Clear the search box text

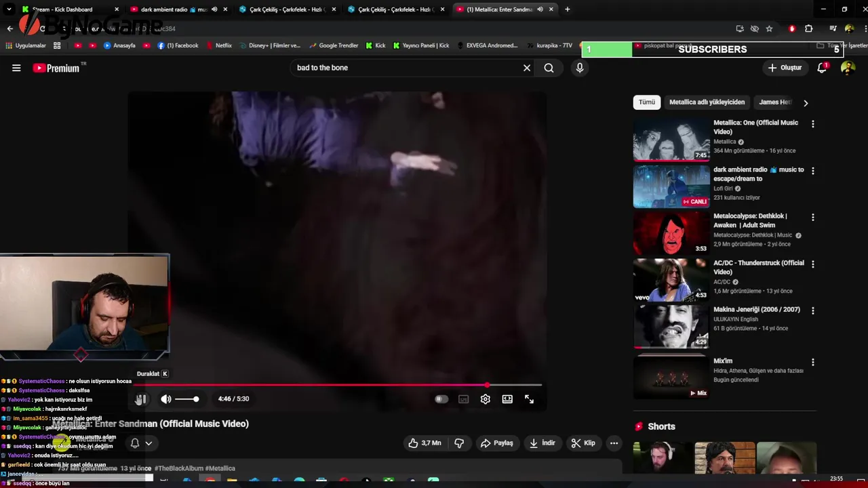point(527,68)
